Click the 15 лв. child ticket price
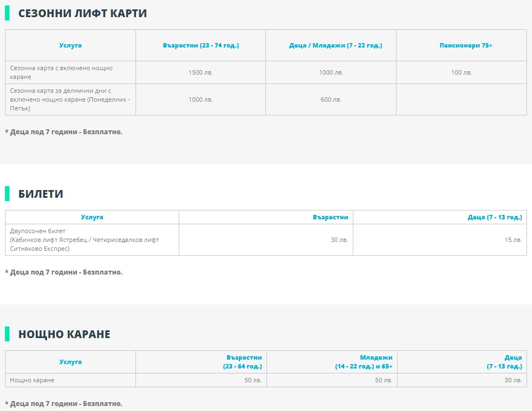This screenshot has width=532, height=411. point(513,240)
